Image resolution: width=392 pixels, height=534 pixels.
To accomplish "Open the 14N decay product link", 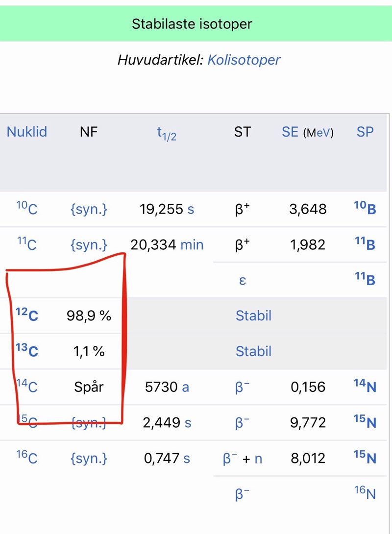I will 365,387.
